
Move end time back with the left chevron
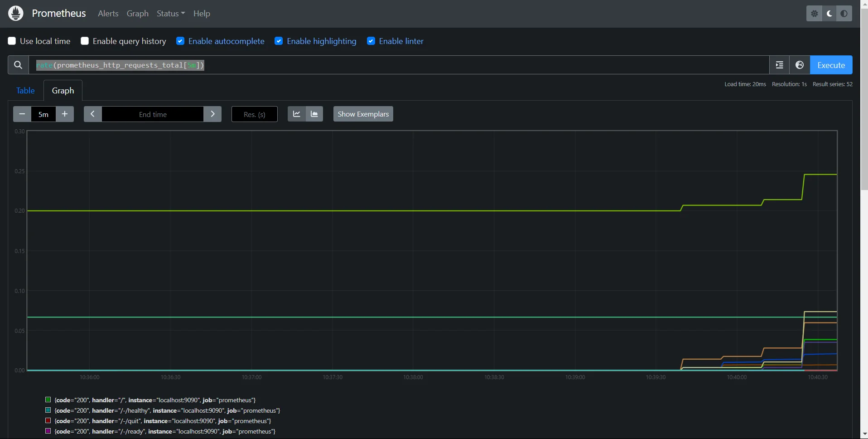click(x=92, y=114)
